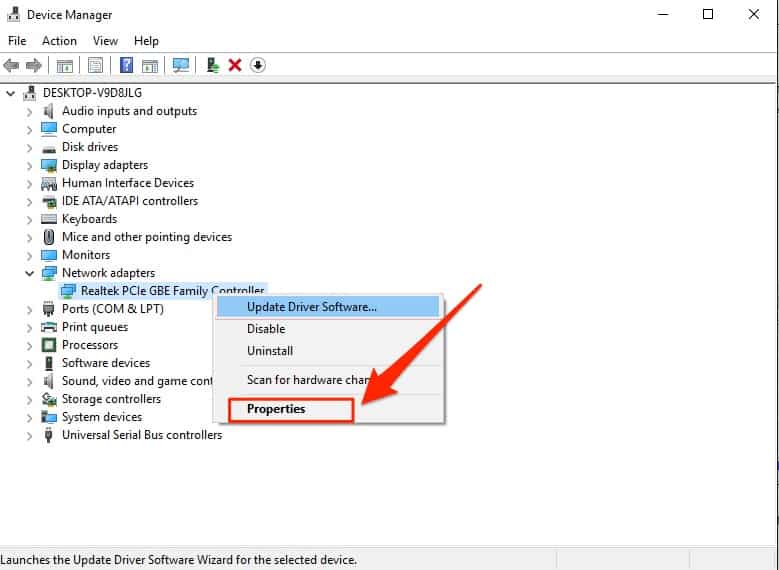This screenshot has height=570, width=779.
Task: Select Sound, video and game controllers label
Action: pyautogui.click(x=137, y=381)
